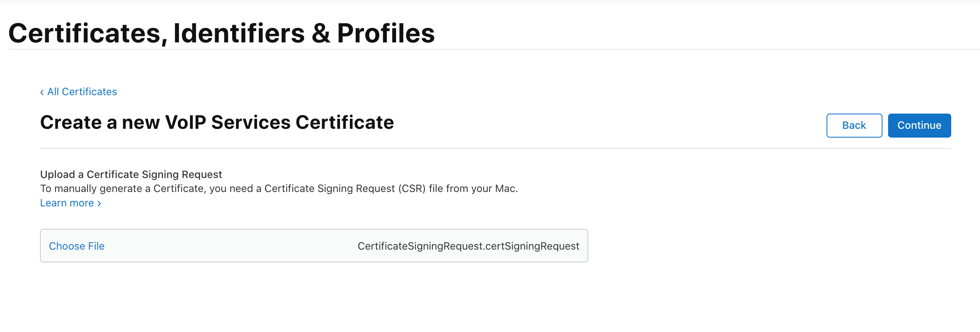Open the Learn more link
The width and height of the screenshot is (980, 332).
click(x=67, y=203)
